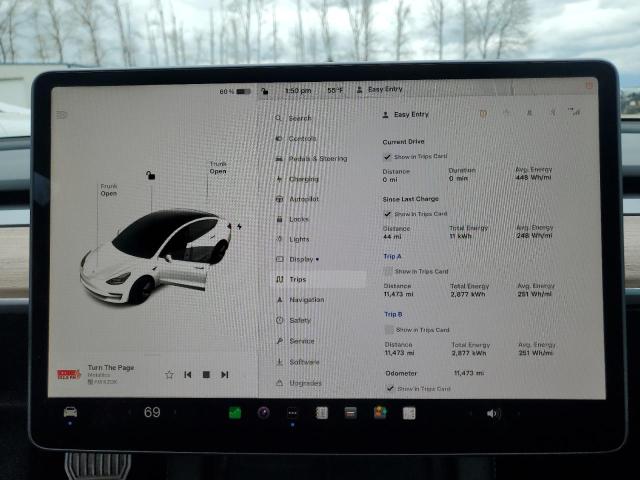Skip to the previous track
The height and width of the screenshot is (480, 640).
tap(188, 374)
